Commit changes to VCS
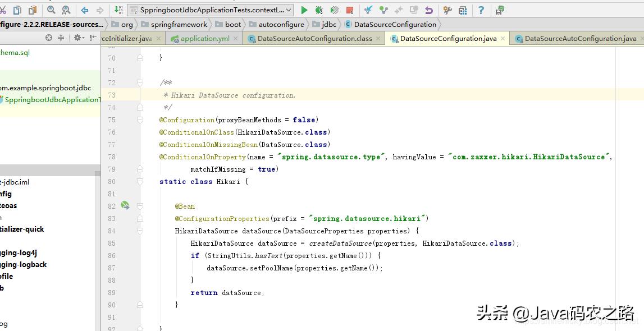This screenshot has width=644, height=331. 383,10
